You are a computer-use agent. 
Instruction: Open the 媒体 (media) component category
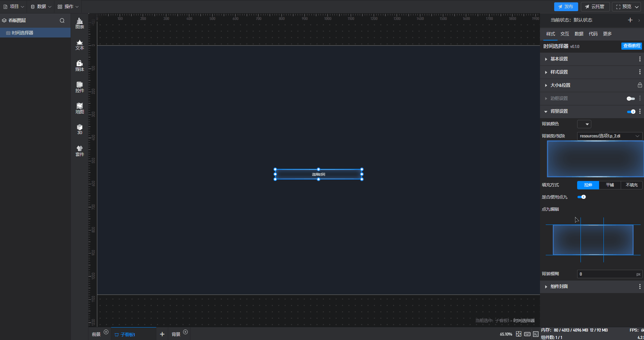click(x=80, y=66)
